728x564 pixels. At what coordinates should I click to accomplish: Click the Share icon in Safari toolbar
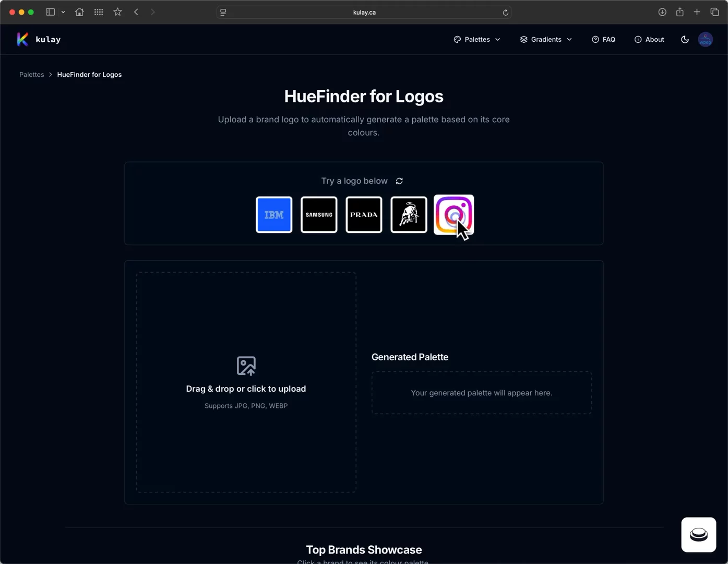pos(679,12)
